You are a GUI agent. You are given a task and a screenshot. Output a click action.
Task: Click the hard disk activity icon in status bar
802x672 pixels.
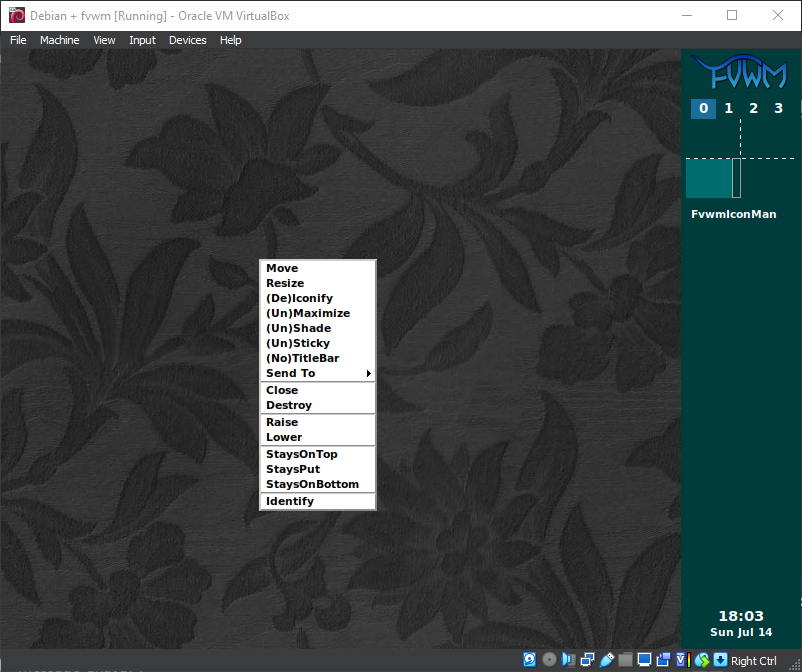coord(530,660)
